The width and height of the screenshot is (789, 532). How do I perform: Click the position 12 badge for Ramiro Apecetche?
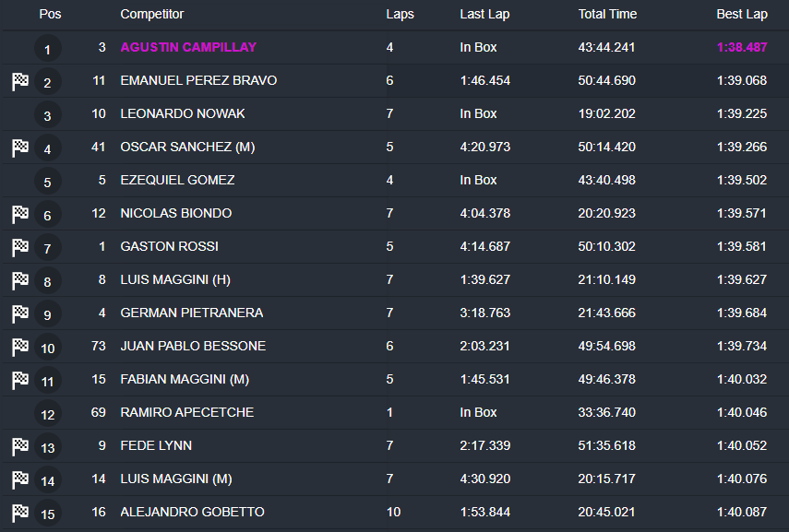(x=47, y=414)
